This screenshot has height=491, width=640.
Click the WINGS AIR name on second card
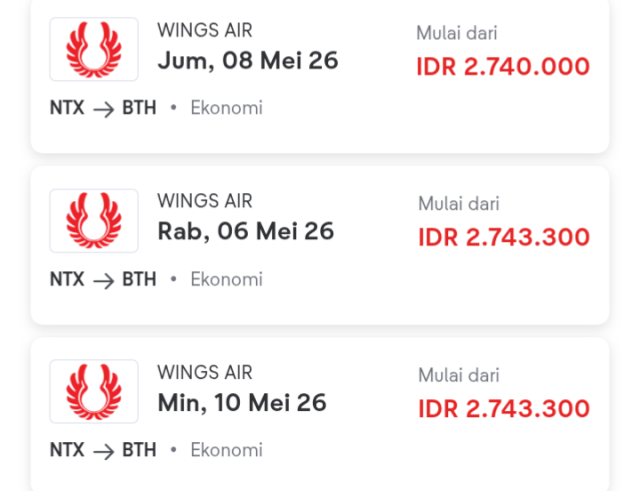click(205, 201)
